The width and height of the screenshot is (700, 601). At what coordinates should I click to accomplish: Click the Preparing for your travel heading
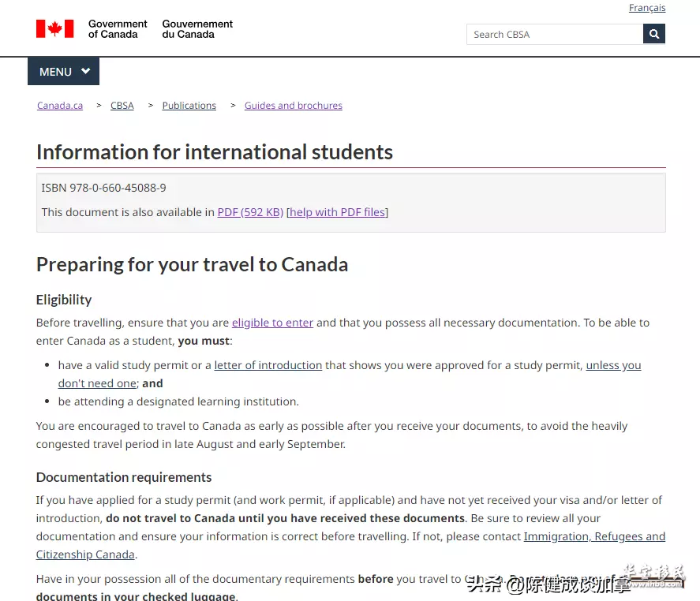[192, 264]
